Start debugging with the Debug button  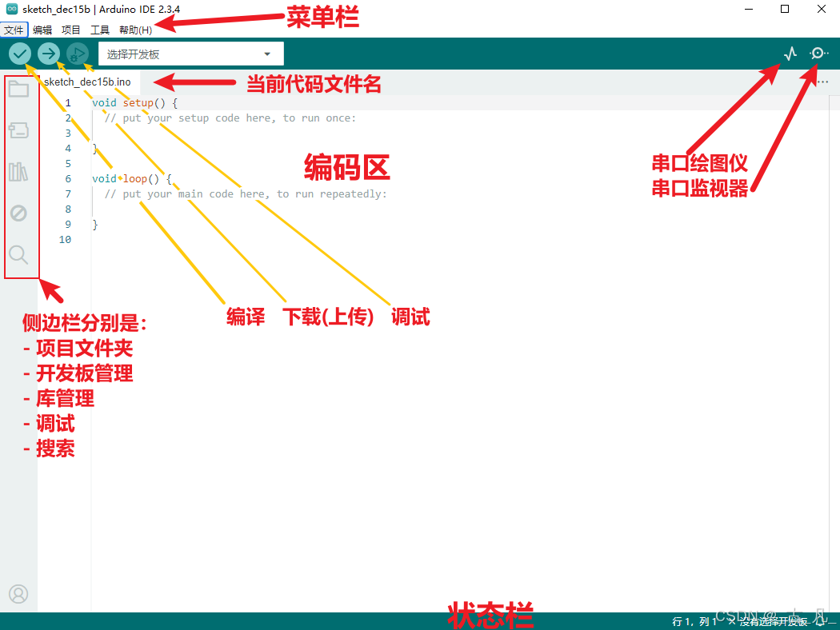point(78,54)
